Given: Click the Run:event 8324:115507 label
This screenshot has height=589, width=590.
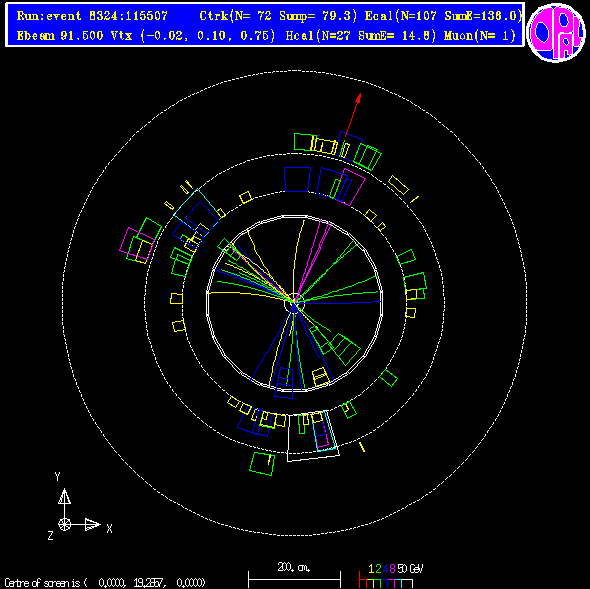Looking at the screenshot, I should point(92,16).
